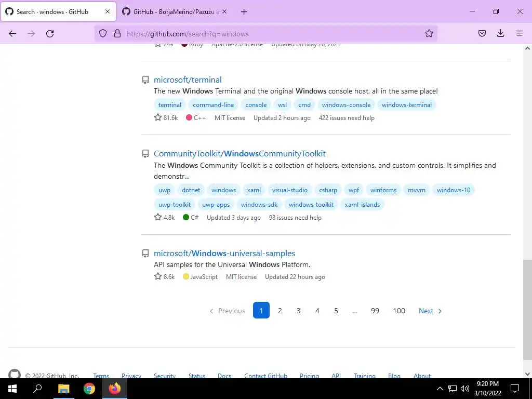This screenshot has height=399, width=532.
Task: Select the csharp topic tag
Action: click(328, 190)
